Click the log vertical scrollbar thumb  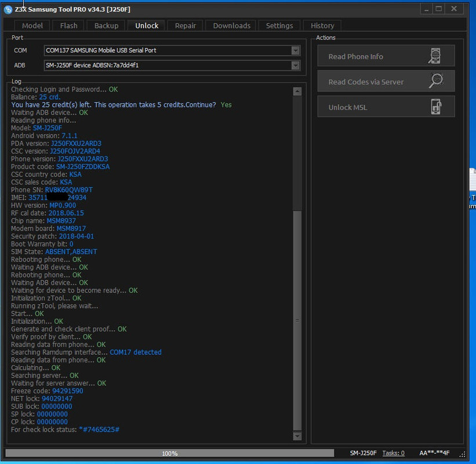tap(297, 320)
